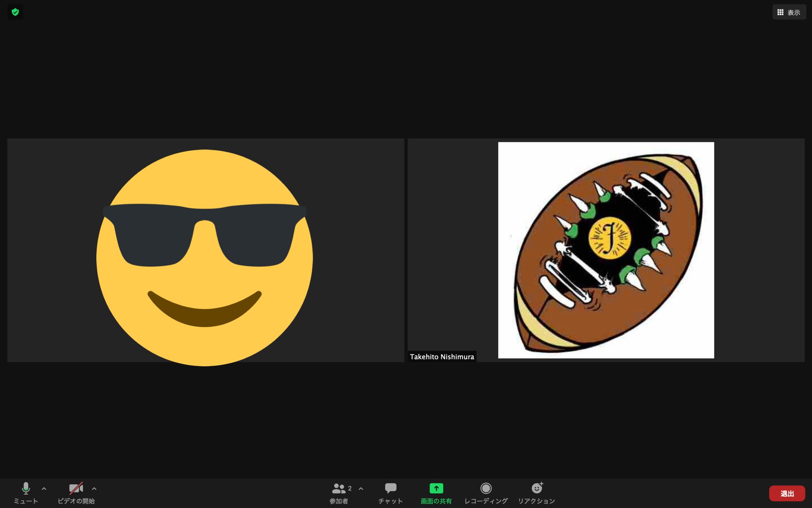
Task: Select the sunglasses emoji participant tile
Action: click(x=206, y=250)
